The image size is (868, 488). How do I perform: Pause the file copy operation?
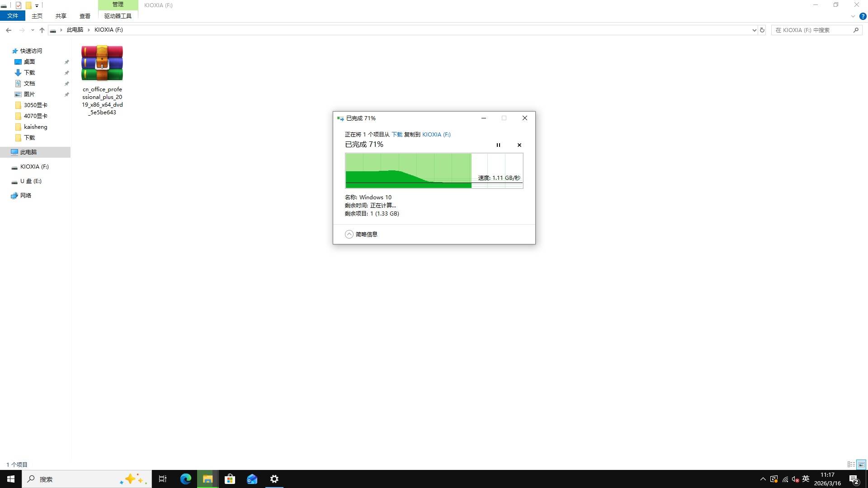(498, 145)
